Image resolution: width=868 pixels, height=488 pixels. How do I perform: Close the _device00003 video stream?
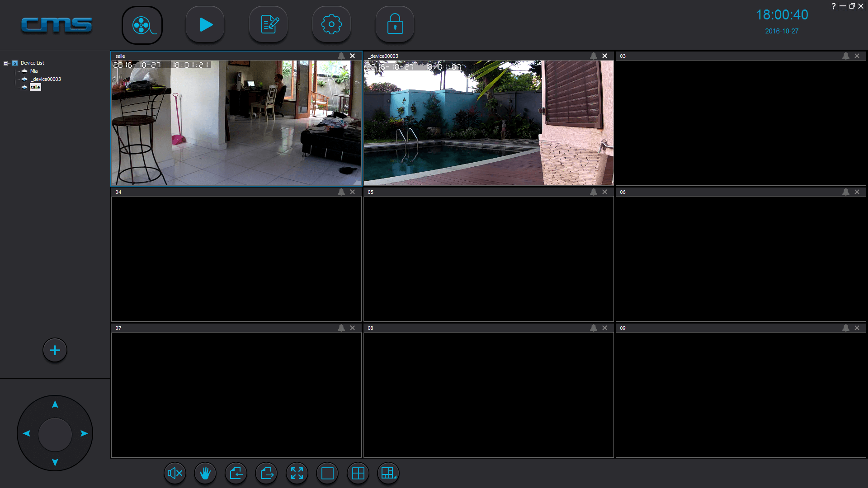[x=604, y=56]
